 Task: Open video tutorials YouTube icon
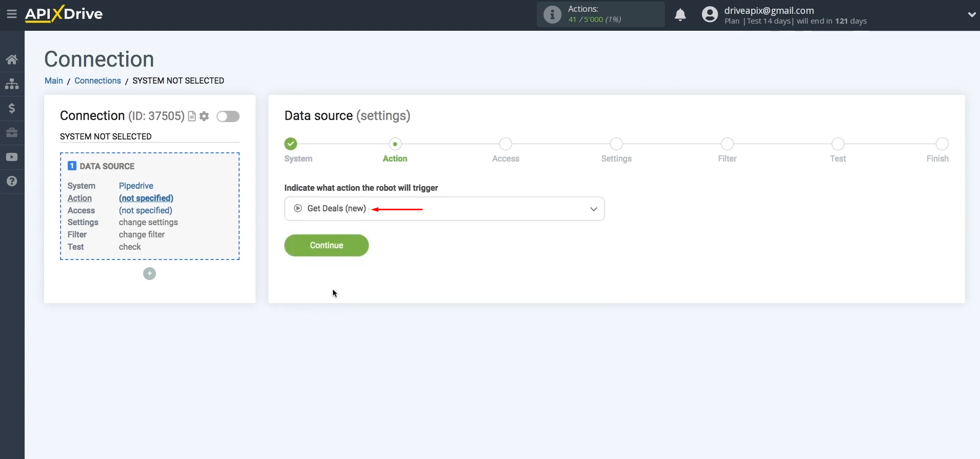[x=12, y=157]
